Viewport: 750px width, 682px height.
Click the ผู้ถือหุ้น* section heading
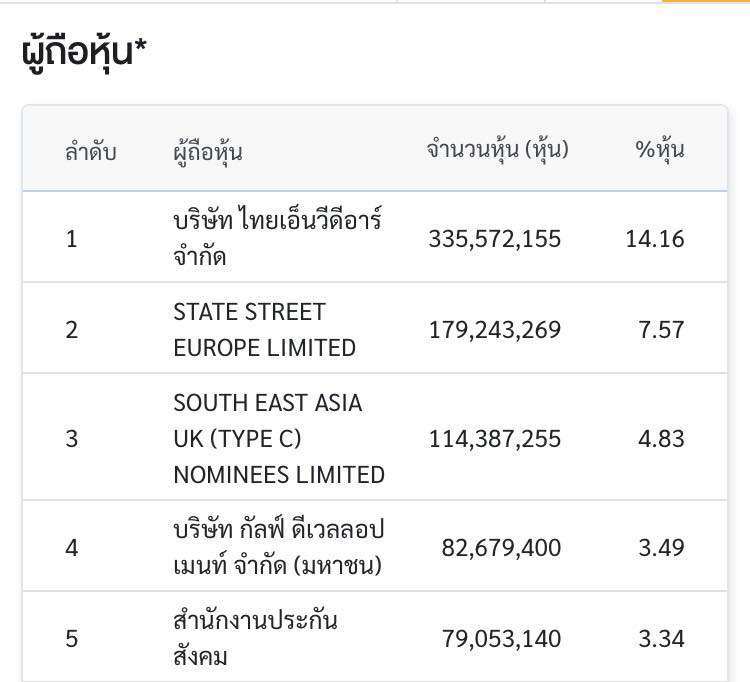point(84,52)
